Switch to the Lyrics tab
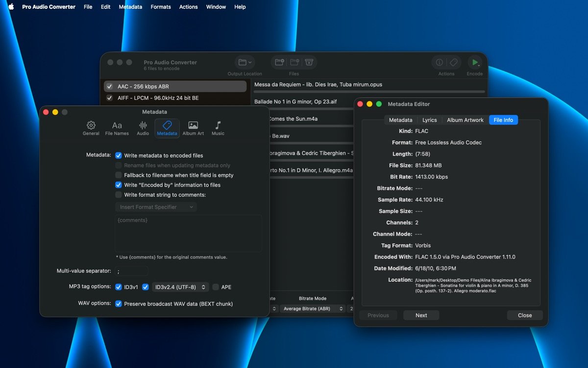The image size is (588, 368). point(429,120)
